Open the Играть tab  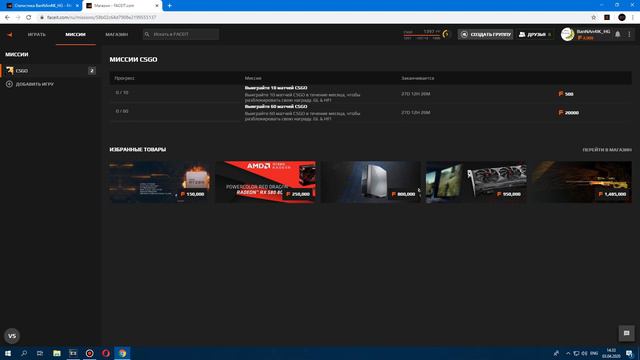pyautogui.click(x=37, y=35)
